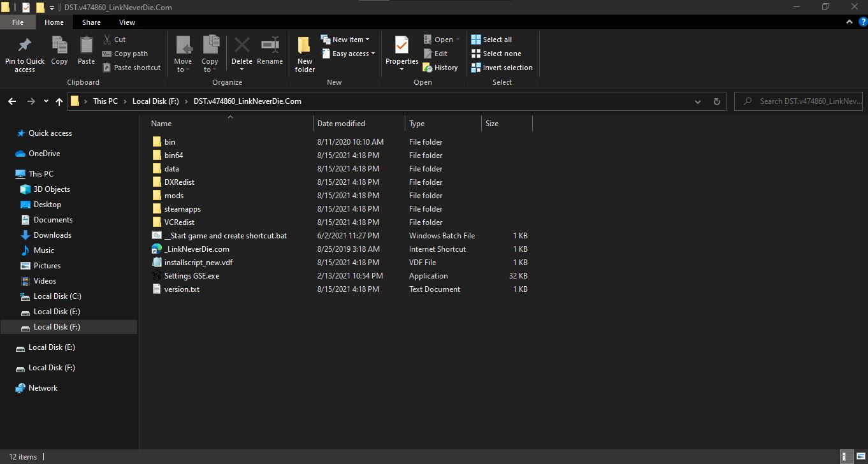
Task: Open the History option in the ribbon
Action: pos(440,68)
